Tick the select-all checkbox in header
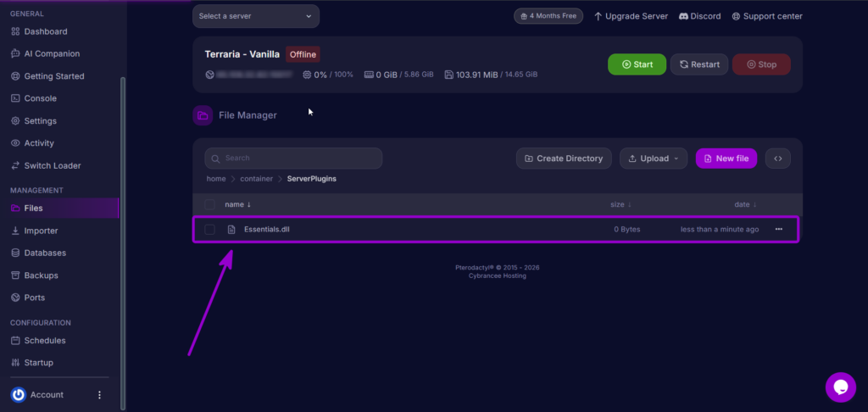Screen dimensions: 868x412 click(x=210, y=204)
